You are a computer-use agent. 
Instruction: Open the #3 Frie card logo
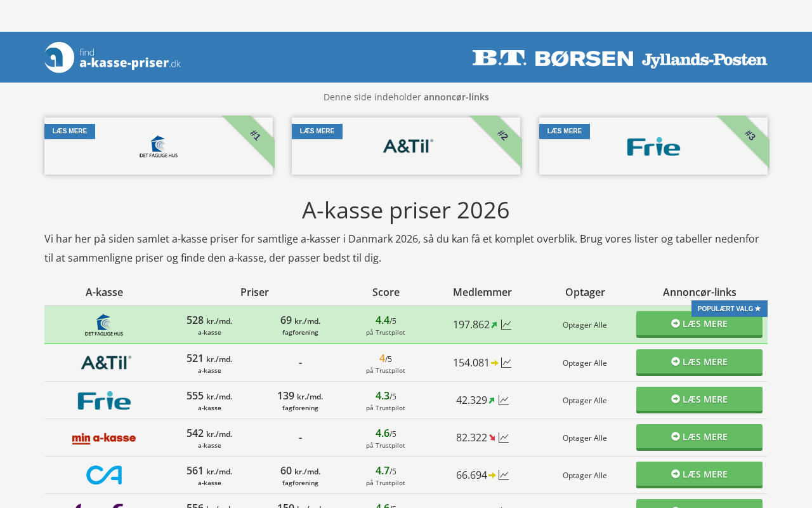pos(653,147)
